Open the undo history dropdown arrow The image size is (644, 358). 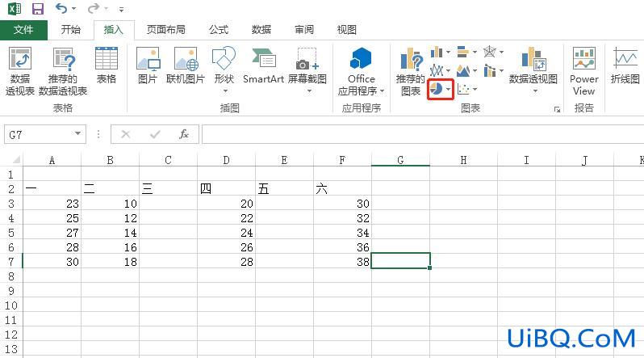click(x=74, y=9)
